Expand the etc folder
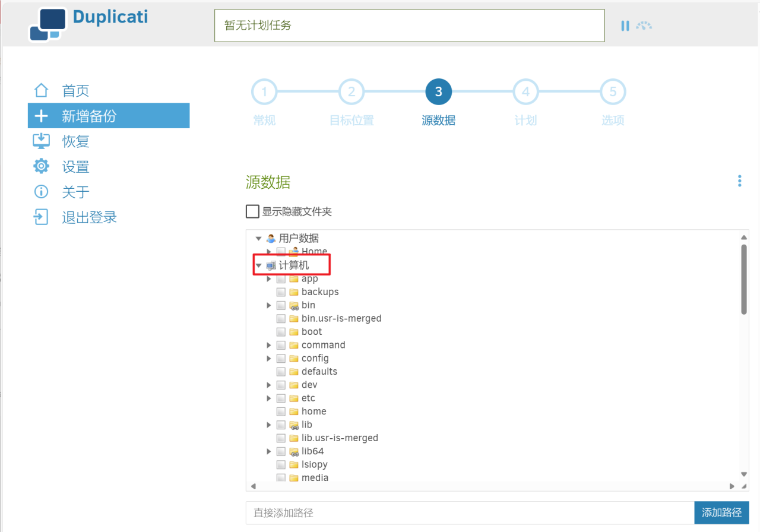This screenshot has width=760, height=532. (x=269, y=398)
